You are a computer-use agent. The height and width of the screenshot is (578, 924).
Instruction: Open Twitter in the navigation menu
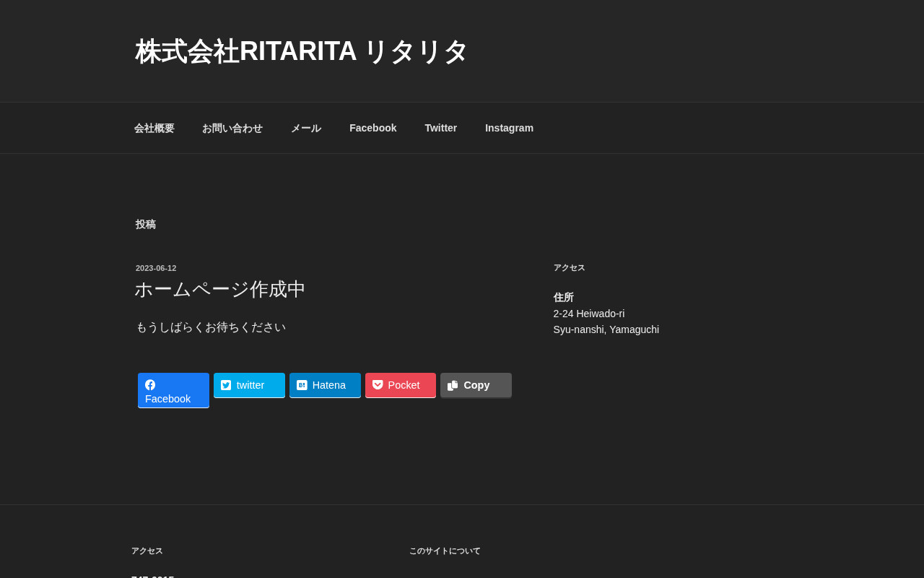[441, 128]
